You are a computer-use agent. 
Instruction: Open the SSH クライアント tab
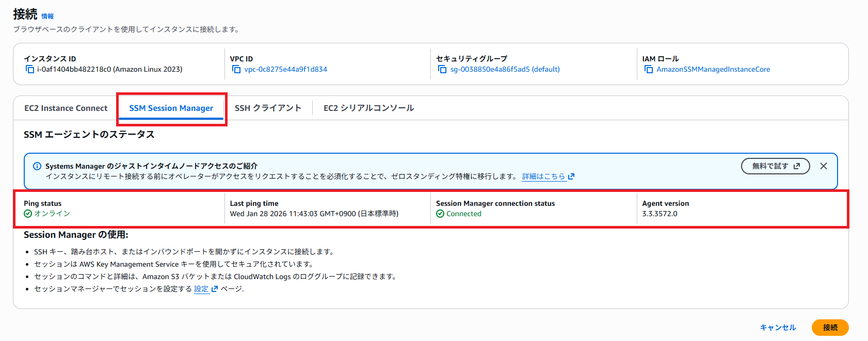click(268, 108)
